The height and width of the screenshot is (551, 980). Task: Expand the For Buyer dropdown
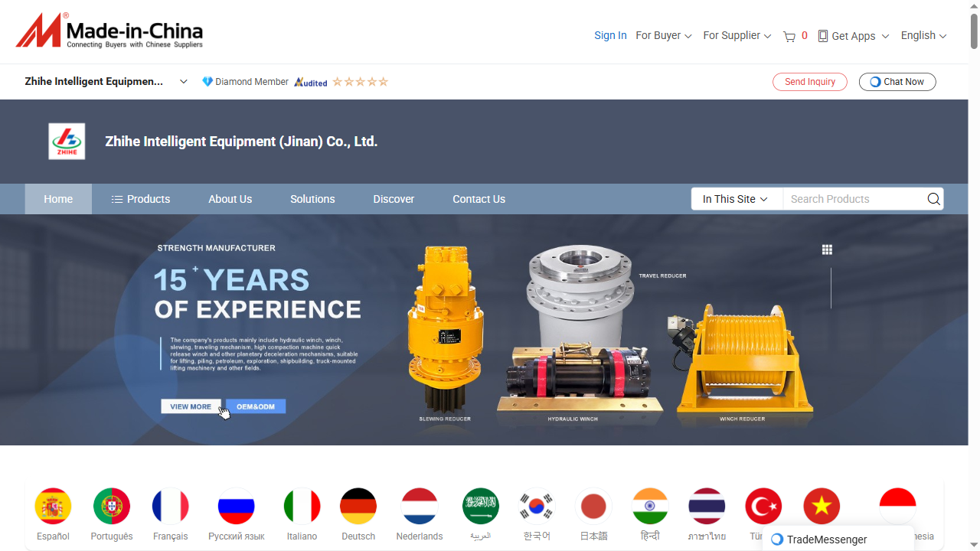point(664,36)
